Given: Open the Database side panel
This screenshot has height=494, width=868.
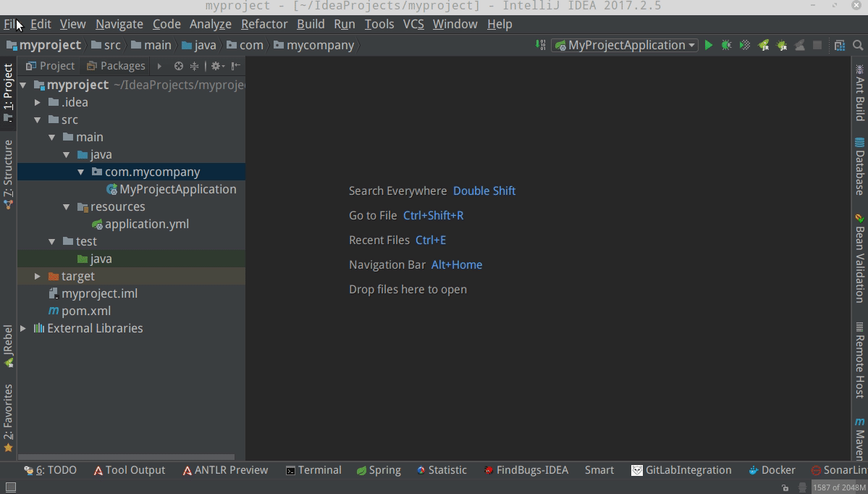Looking at the screenshot, I should click(860, 166).
